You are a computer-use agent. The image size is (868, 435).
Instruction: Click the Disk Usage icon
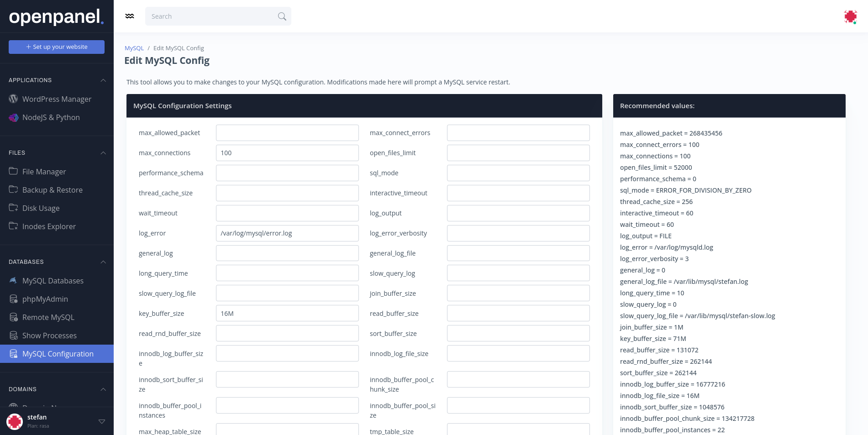pos(13,208)
